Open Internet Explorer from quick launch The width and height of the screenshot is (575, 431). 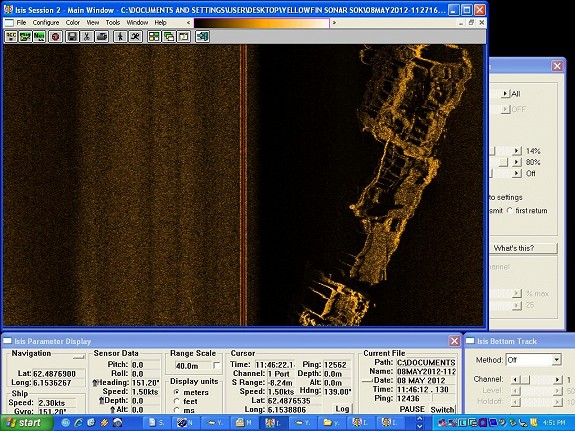click(78, 423)
